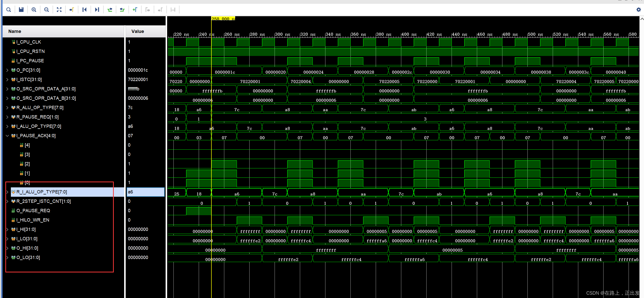The width and height of the screenshot is (644, 298).
Task: Select the O_LO[31:0] signal
Action: coord(28,257)
